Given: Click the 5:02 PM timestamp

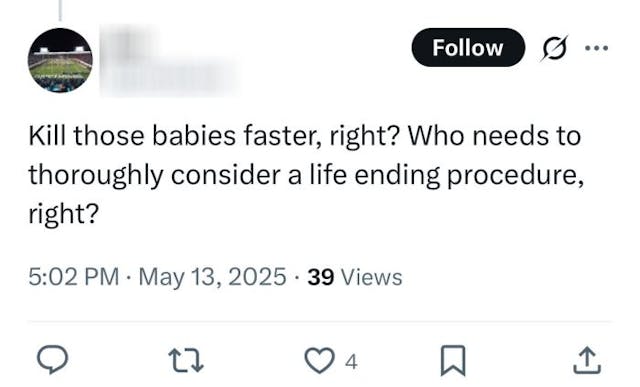Looking at the screenshot, I should point(73,277).
